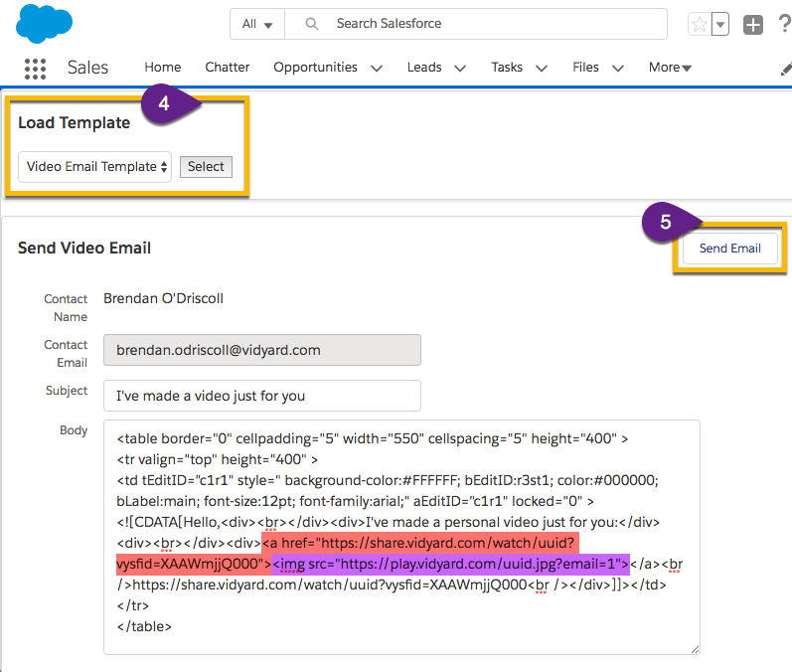Open the App Launcher dots grid
The height and width of the screenshot is (672, 792).
tap(36, 69)
